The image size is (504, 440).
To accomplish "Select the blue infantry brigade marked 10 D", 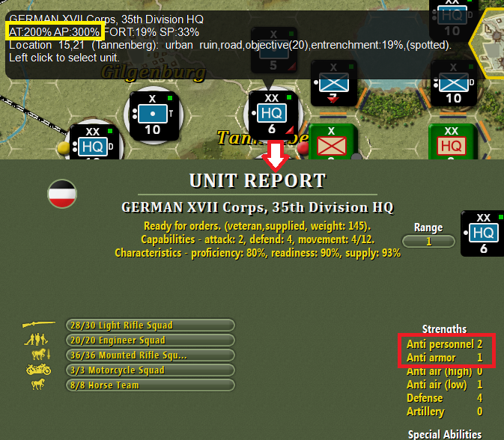I will click(454, 83).
